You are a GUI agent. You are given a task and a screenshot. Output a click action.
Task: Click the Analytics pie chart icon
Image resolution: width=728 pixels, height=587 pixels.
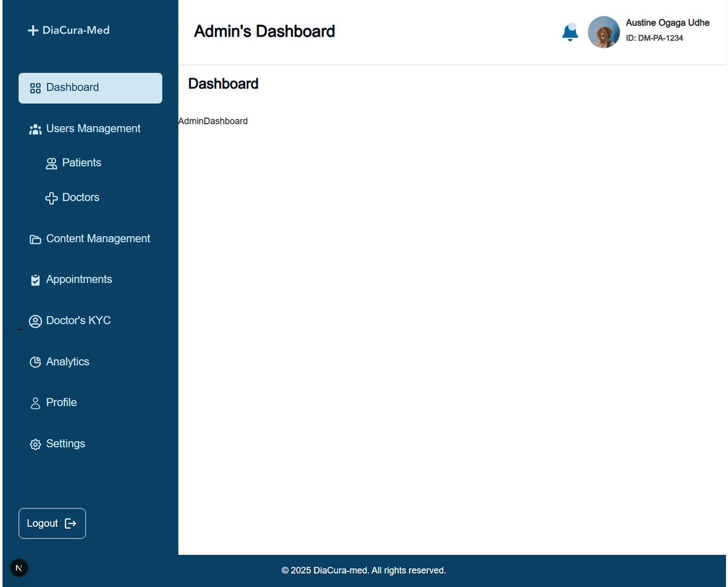coord(35,362)
